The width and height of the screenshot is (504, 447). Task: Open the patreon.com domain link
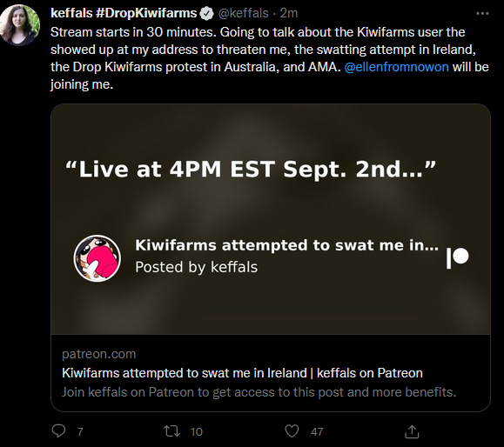coord(98,354)
